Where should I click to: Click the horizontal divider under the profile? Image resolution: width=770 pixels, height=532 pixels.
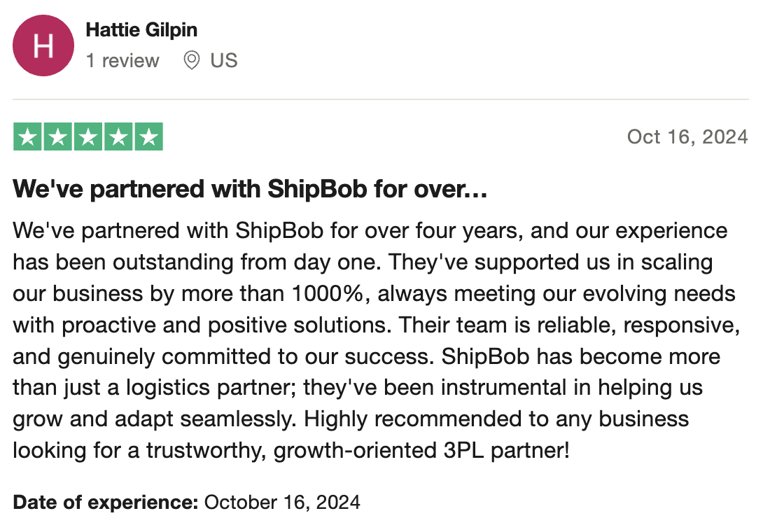coord(381,99)
